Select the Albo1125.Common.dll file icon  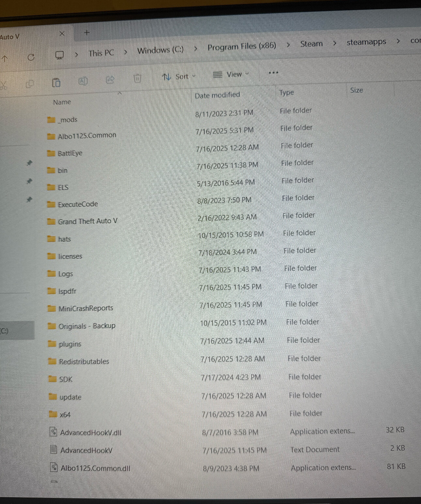pyautogui.click(x=54, y=468)
